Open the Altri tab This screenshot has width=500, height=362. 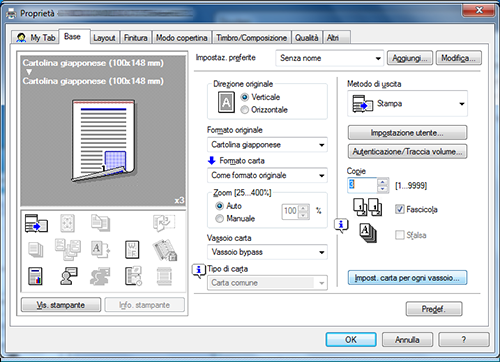pyautogui.click(x=336, y=38)
